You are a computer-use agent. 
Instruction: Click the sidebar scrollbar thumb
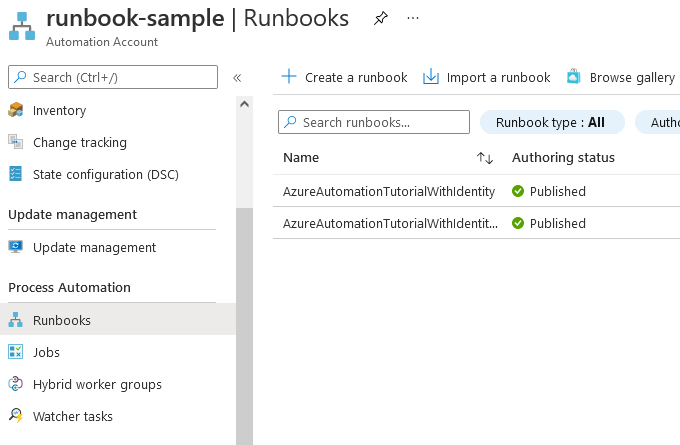[x=244, y=326]
